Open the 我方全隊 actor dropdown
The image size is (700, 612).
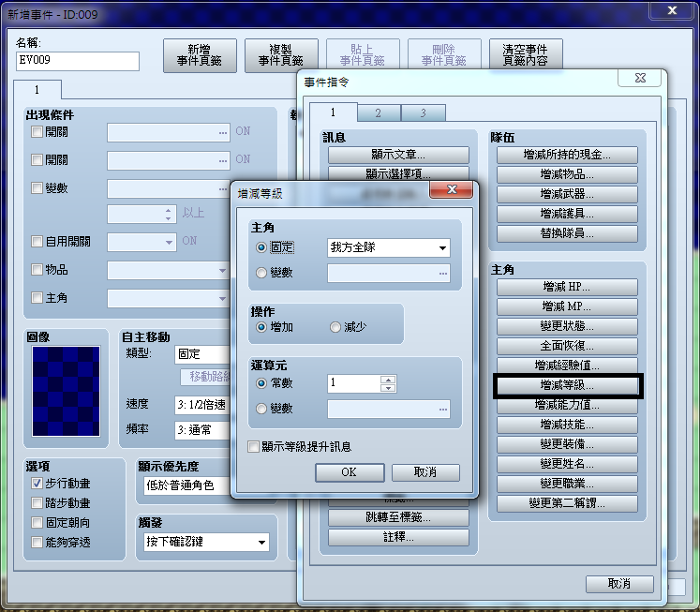point(388,247)
